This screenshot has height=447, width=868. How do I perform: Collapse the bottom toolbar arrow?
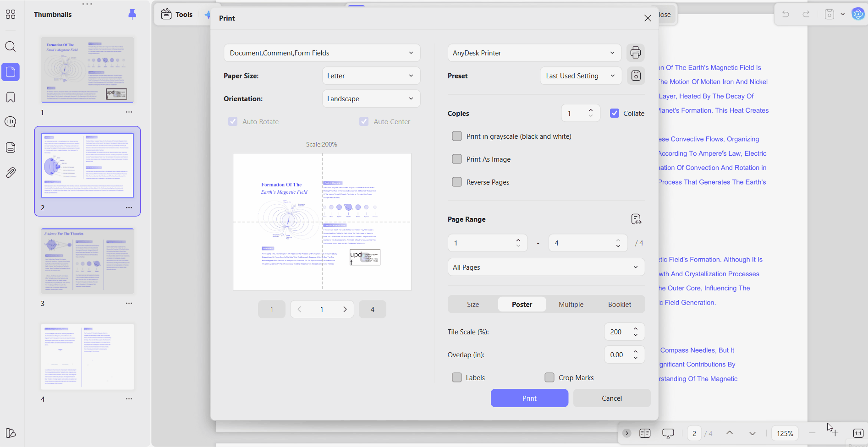coord(627,433)
